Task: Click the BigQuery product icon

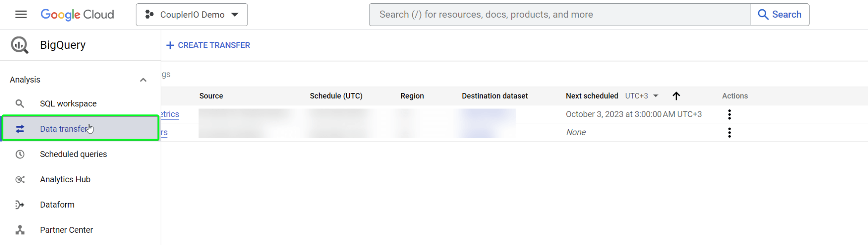Action: coord(19,45)
